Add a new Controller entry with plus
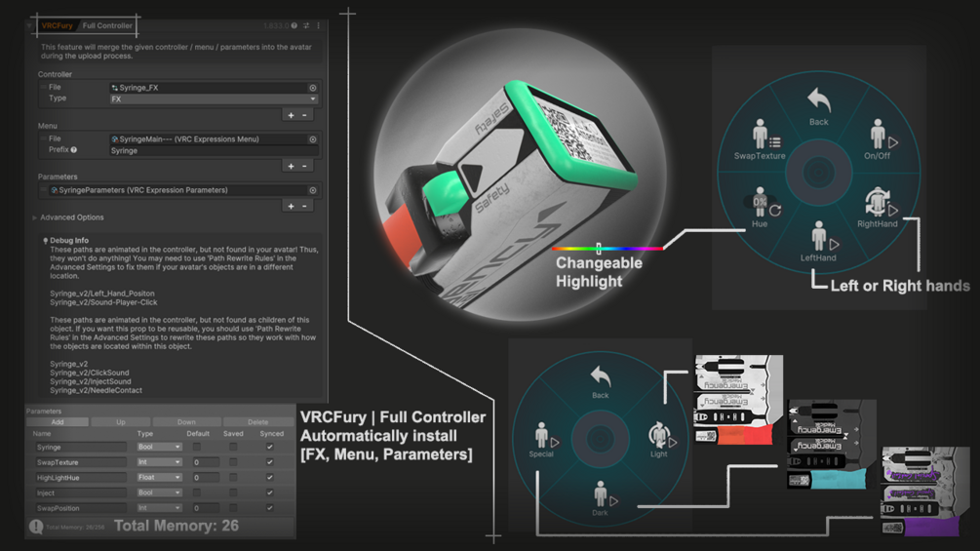Image resolution: width=980 pixels, height=551 pixels. pos(291,115)
